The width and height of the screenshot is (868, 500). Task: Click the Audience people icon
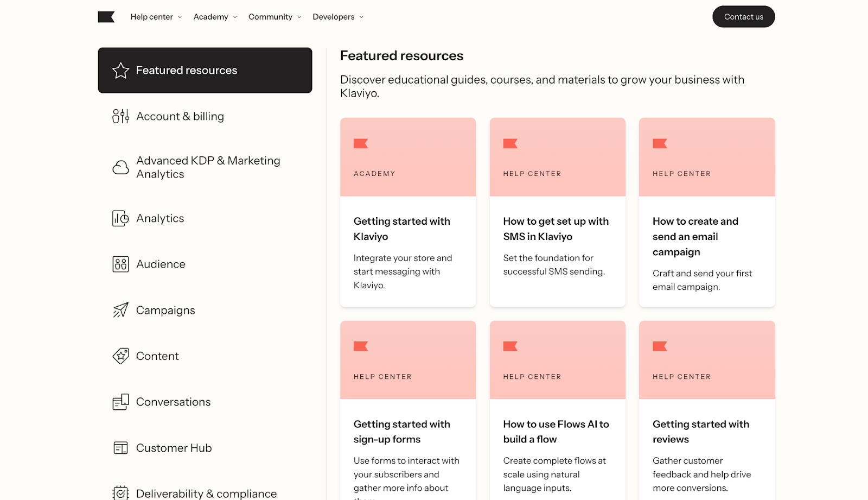[x=120, y=264]
